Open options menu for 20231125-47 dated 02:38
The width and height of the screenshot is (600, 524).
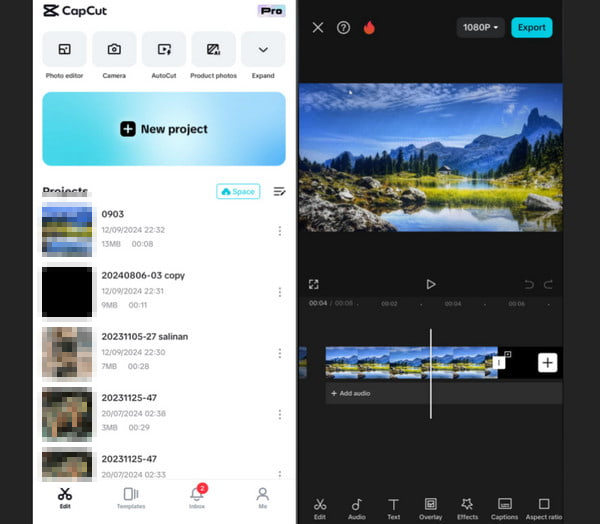click(x=280, y=415)
